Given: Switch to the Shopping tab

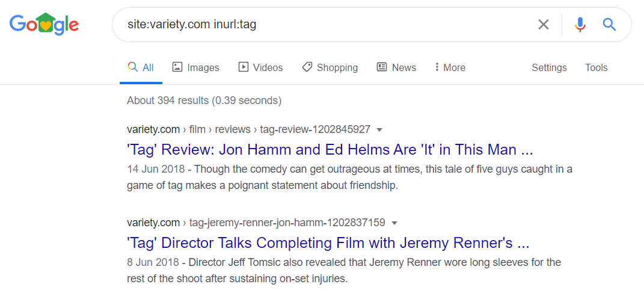Looking at the screenshot, I should 330,67.
